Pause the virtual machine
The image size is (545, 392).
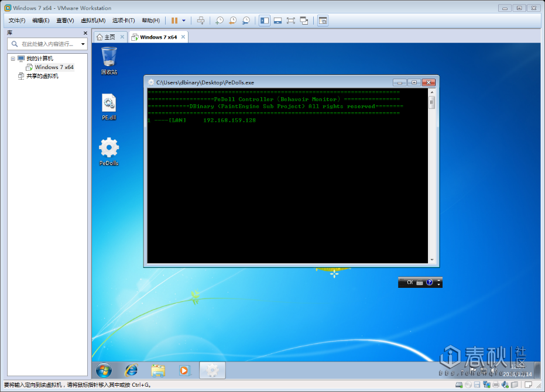tap(174, 20)
